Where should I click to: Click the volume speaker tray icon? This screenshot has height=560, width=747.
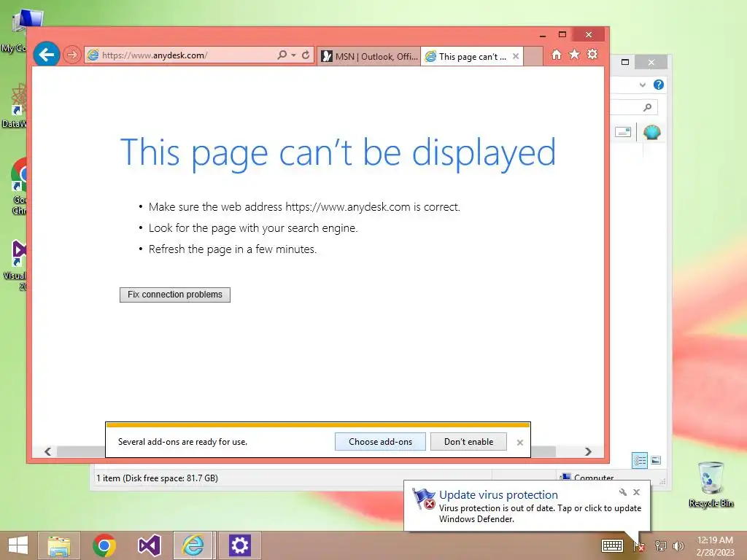(678, 545)
